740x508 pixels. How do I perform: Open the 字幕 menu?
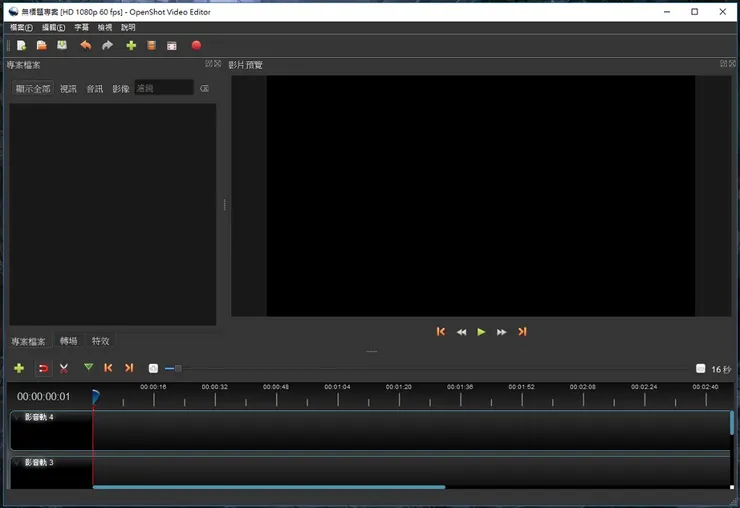[x=81, y=27]
